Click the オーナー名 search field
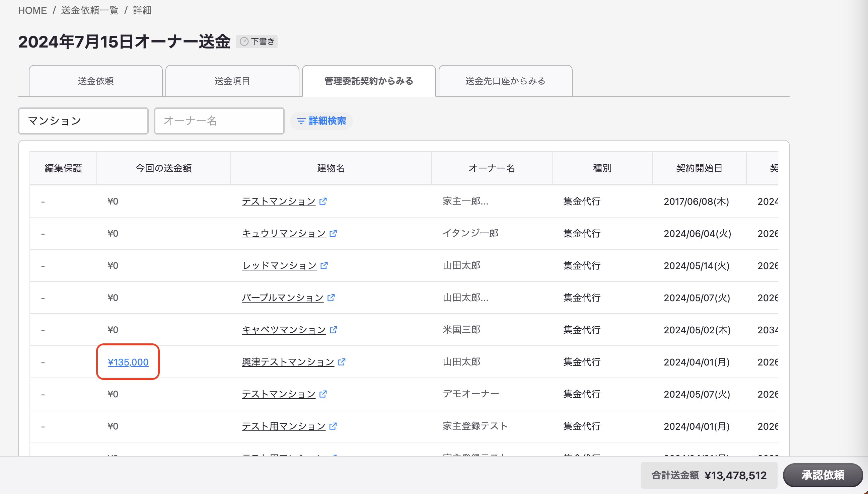The width and height of the screenshot is (868, 494). click(219, 121)
